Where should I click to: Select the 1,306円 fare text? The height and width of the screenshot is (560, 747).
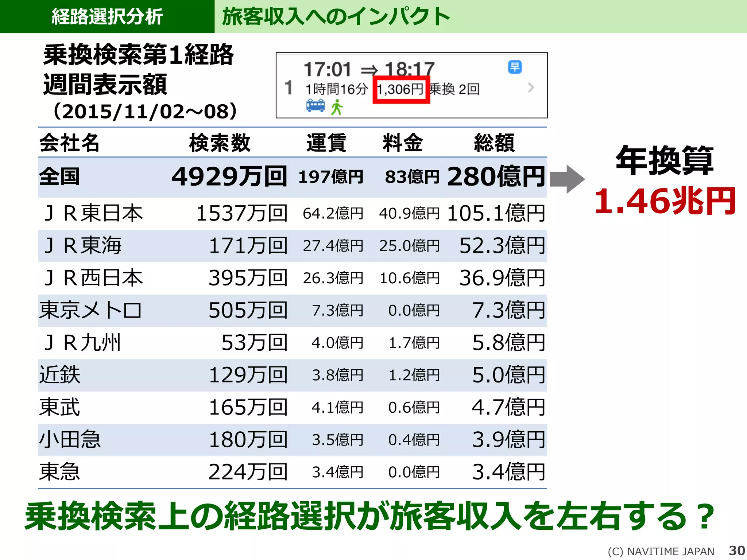click(400, 89)
